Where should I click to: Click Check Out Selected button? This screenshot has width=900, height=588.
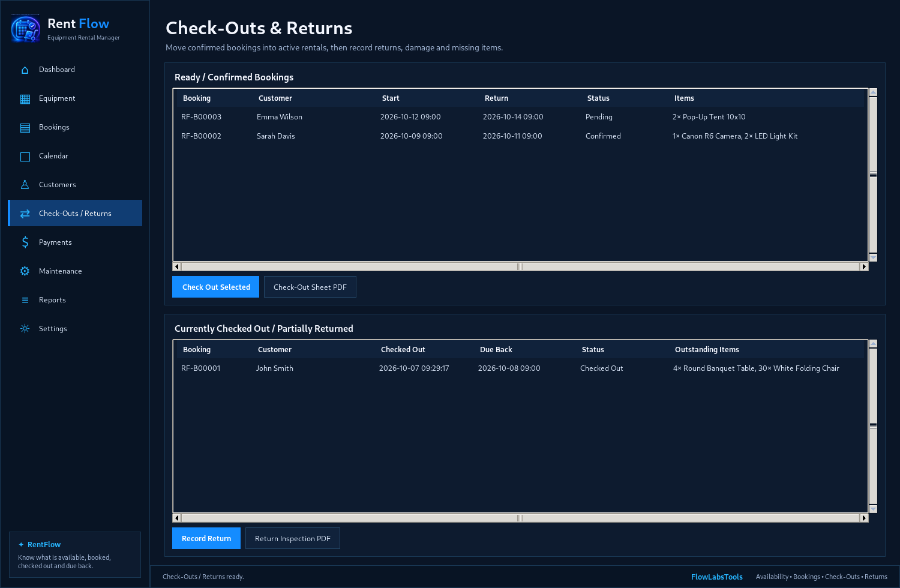(216, 287)
